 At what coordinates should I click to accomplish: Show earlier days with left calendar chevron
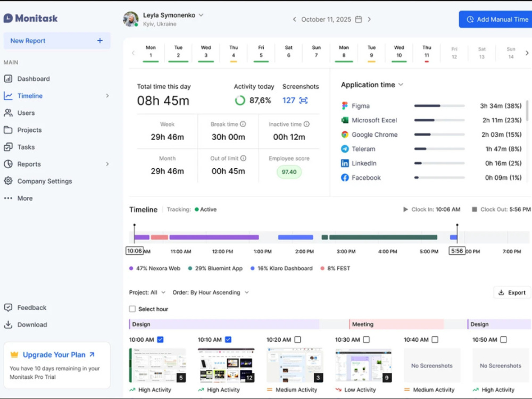coord(133,53)
